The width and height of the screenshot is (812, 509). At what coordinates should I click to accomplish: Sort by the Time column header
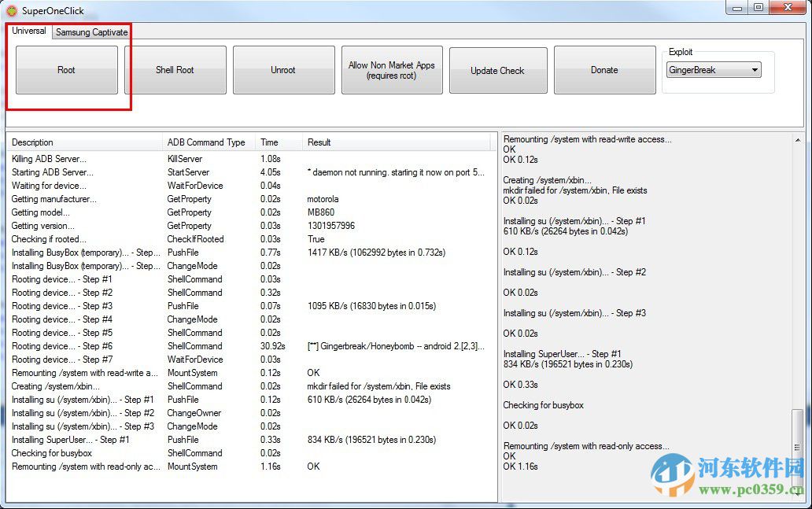[x=279, y=142]
